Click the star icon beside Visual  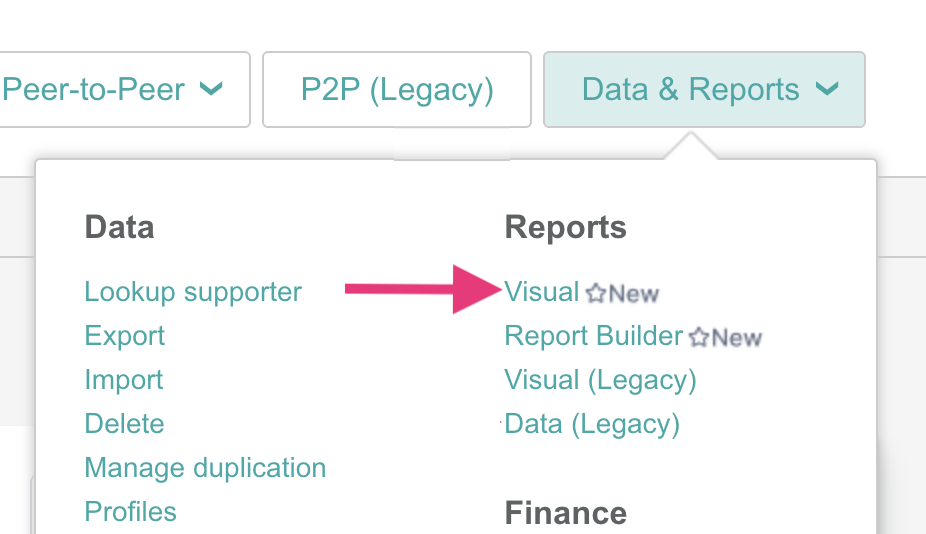coord(596,293)
